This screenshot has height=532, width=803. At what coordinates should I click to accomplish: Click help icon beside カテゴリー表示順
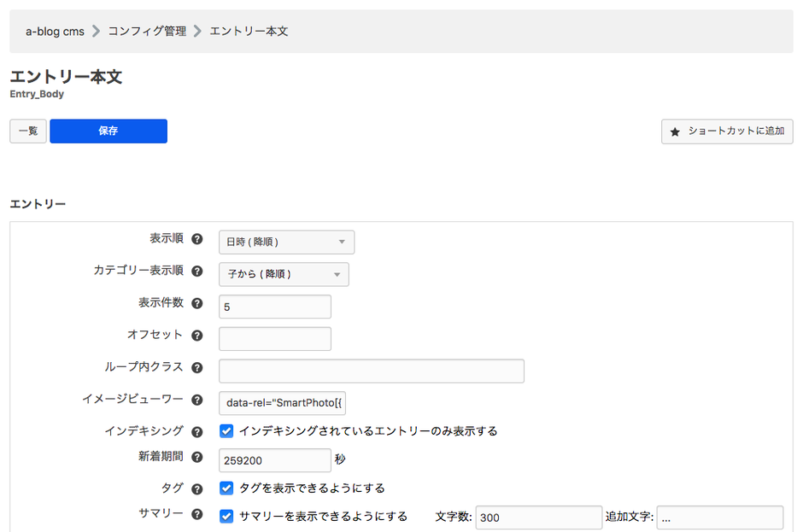pyautogui.click(x=197, y=272)
